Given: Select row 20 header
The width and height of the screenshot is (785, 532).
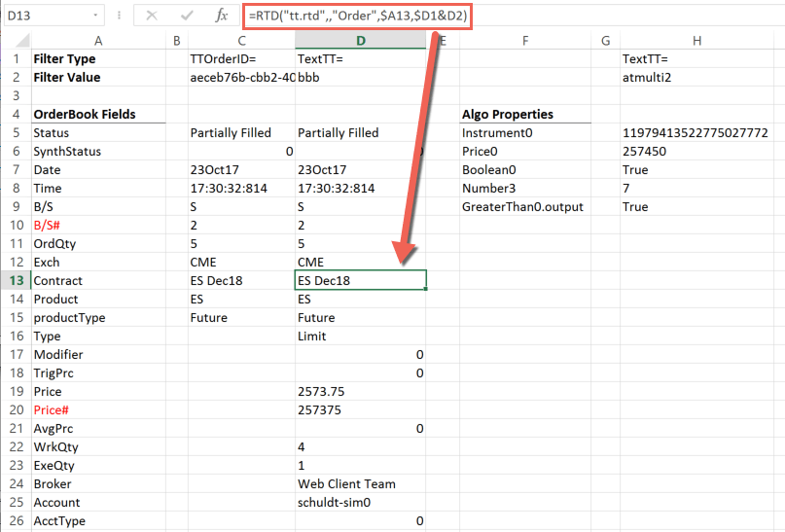Looking at the screenshot, I should 16,409.
